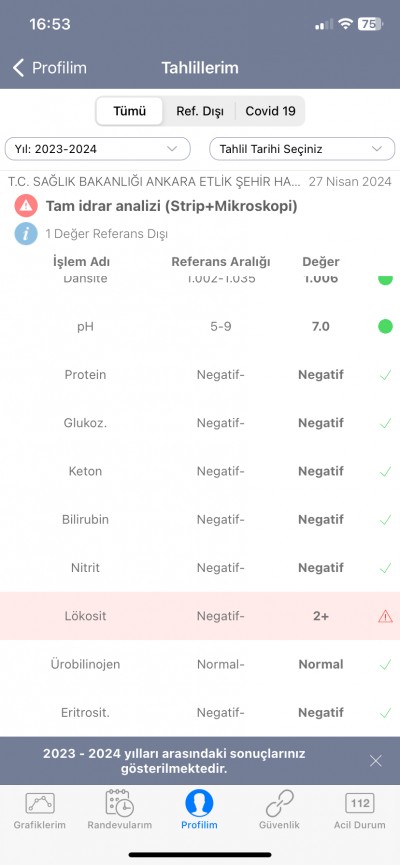Viewport: 400px width, 865px height.
Task: Tap the green indicator next to pH
Action: point(385,327)
